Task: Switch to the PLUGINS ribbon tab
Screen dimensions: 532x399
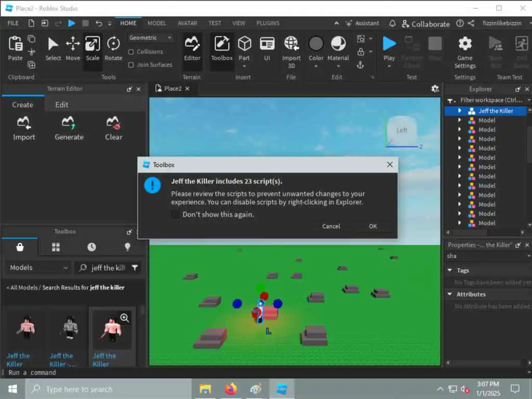Action: tap(268, 23)
